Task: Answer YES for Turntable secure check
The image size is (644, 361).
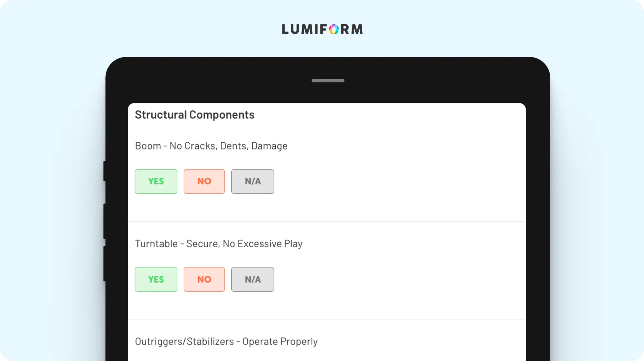Action: 156,279
